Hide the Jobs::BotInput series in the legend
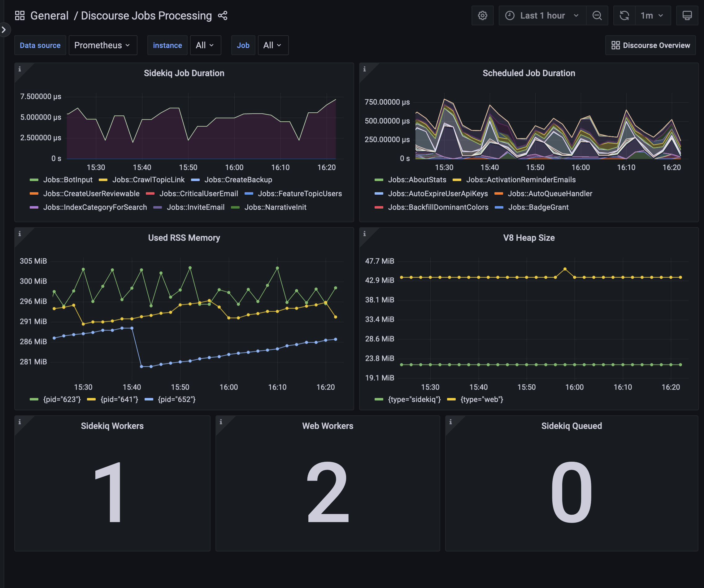The height and width of the screenshot is (588, 704). point(68,179)
